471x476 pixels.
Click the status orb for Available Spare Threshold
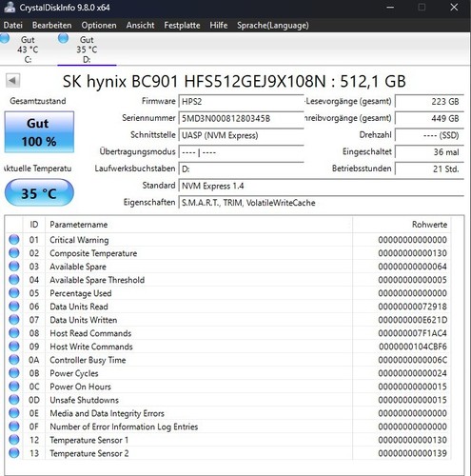(x=14, y=280)
